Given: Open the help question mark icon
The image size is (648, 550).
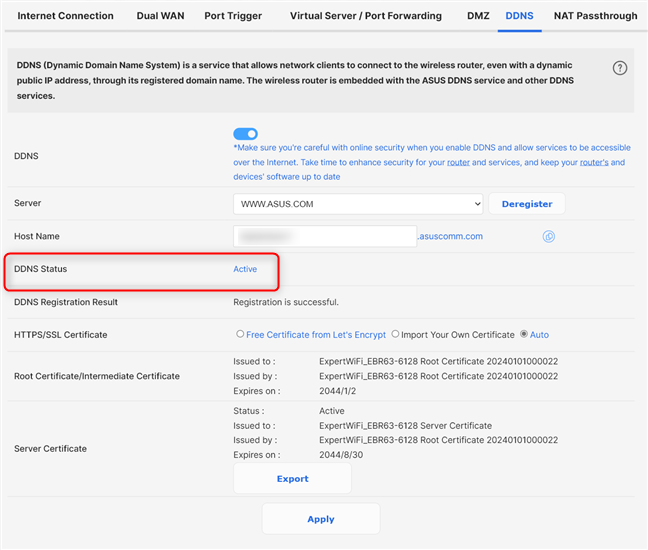Looking at the screenshot, I should 620,68.
